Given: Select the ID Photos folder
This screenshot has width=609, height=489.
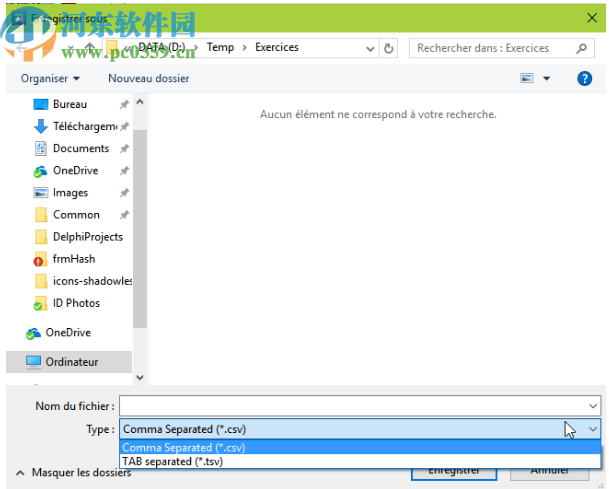Looking at the screenshot, I should click(x=77, y=303).
